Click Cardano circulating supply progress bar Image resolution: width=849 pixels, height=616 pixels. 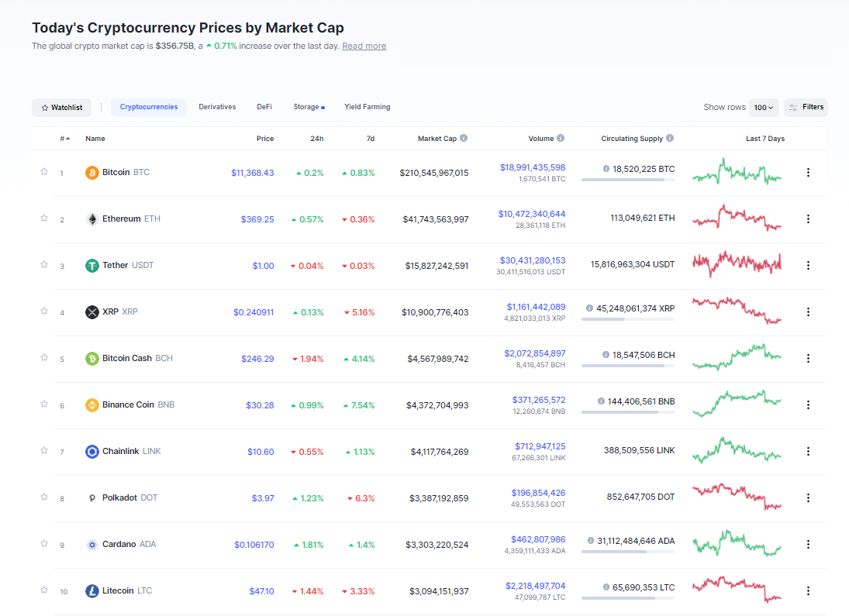pos(628,552)
